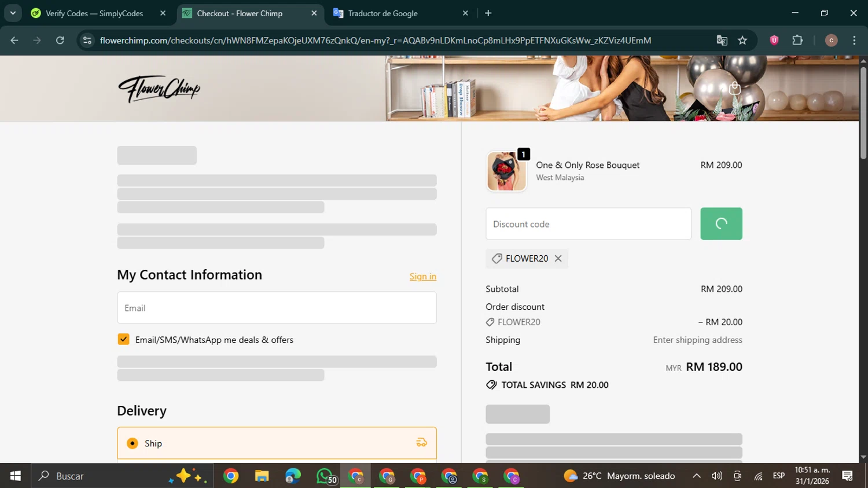Open the One & Only Rose Bouquet thumbnail
The height and width of the screenshot is (488, 868).
click(x=506, y=171)
